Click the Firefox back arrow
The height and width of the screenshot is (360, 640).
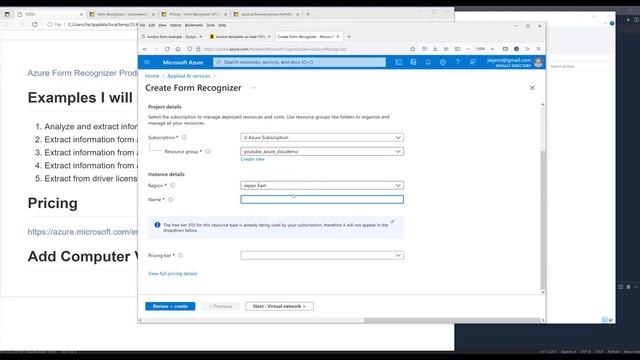(x=145, y=49)
